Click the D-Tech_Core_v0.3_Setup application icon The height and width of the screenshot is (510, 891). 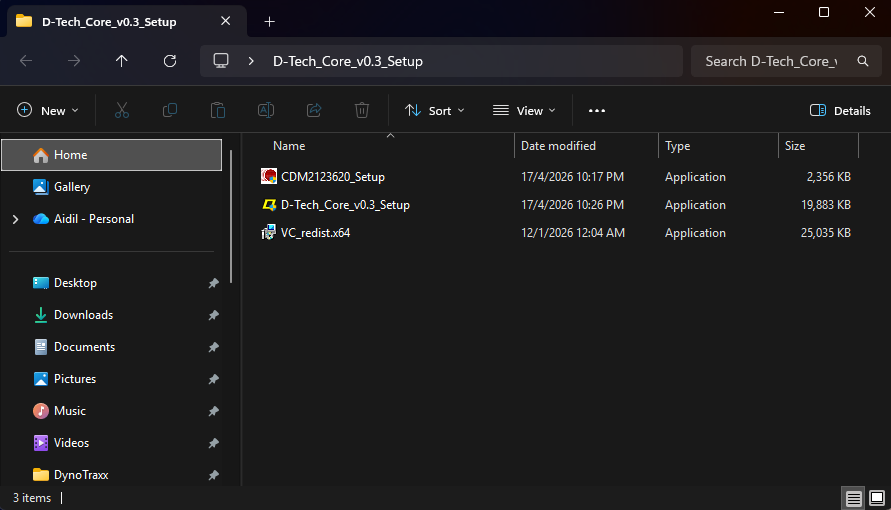[269, 204]
